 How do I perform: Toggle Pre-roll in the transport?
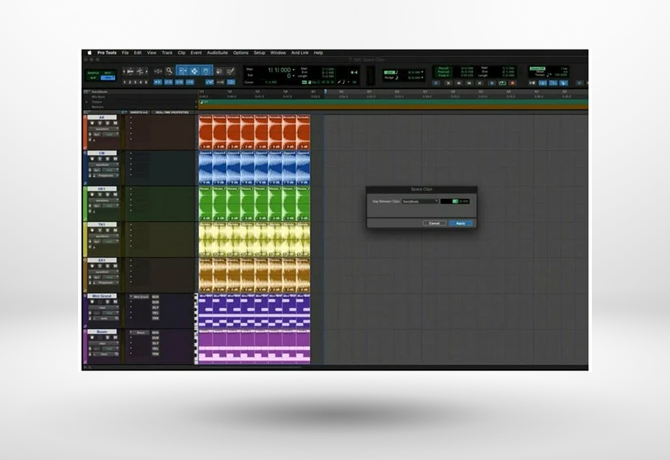click(x=444, y=67)
